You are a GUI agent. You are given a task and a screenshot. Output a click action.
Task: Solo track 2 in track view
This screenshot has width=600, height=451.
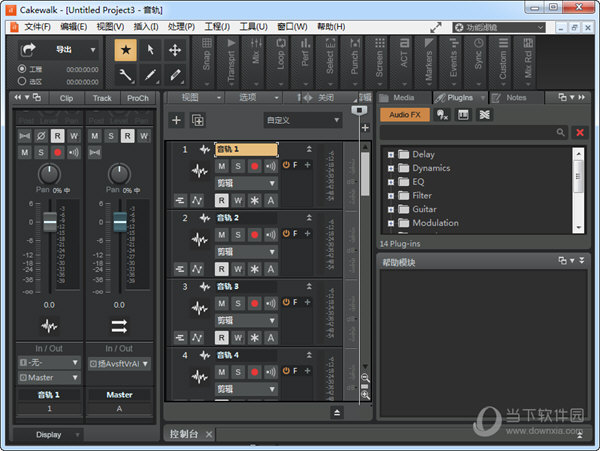coord(238,234)
